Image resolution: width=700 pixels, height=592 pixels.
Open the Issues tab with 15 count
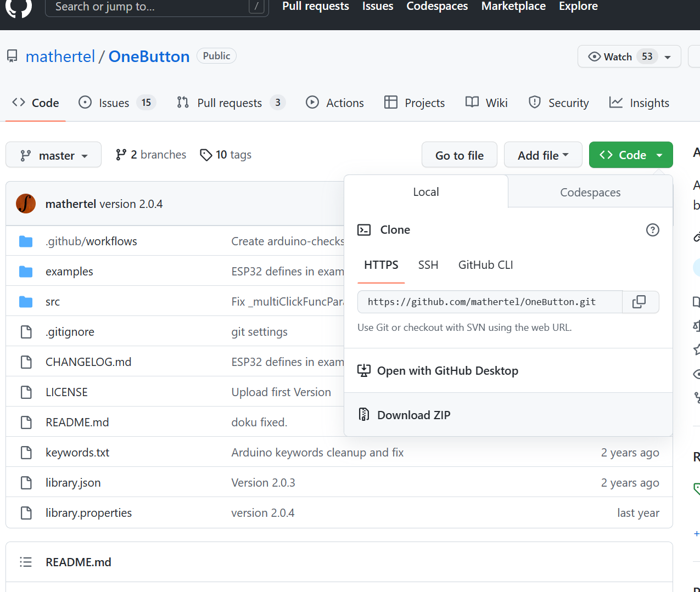117,103
